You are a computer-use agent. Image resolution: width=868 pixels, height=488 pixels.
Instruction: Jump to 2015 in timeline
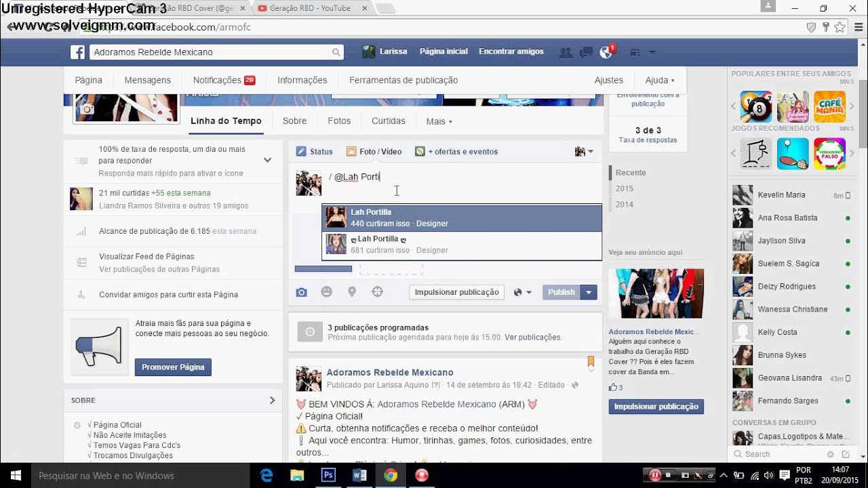click(624, 188)
